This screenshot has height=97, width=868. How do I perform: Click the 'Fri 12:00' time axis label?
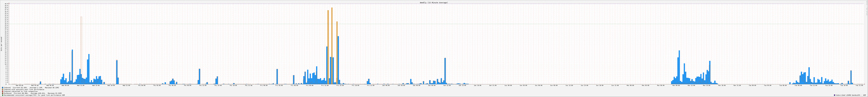[x=325, y=85]
